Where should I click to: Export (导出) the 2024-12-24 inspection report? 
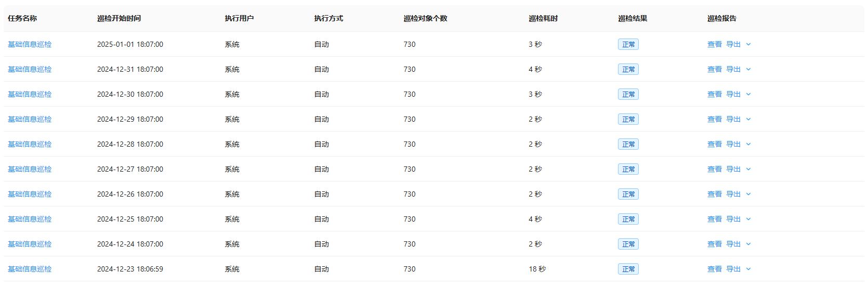click(733, 244)
